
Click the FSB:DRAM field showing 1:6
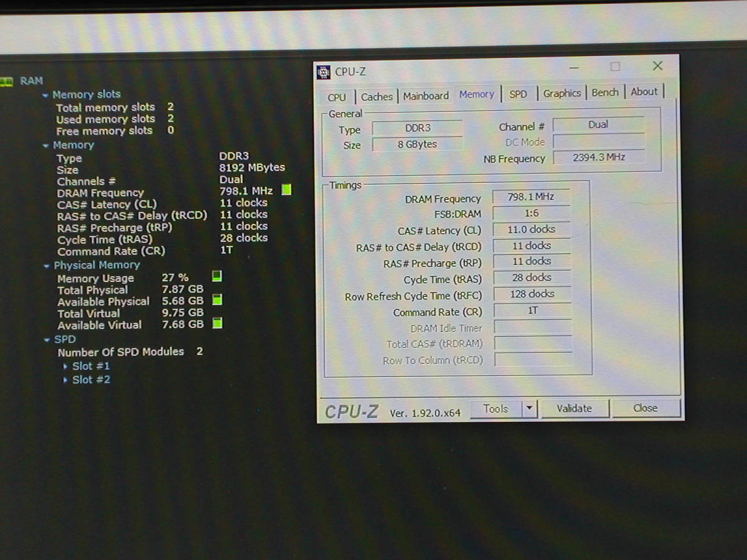(x=532, y=213)
